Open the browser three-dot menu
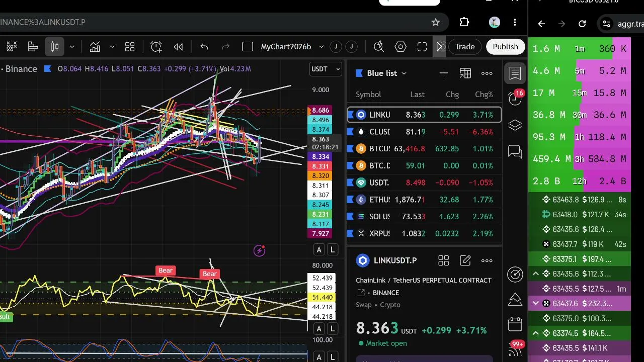This screenshot has height=362, width=644. (515, 22)
